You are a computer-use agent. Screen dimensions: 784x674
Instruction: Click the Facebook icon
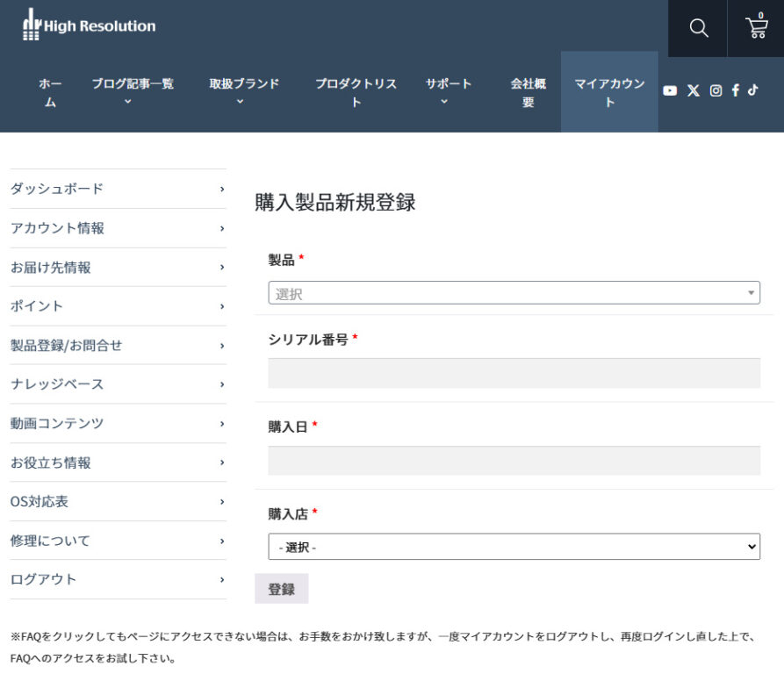coord(735,90)
